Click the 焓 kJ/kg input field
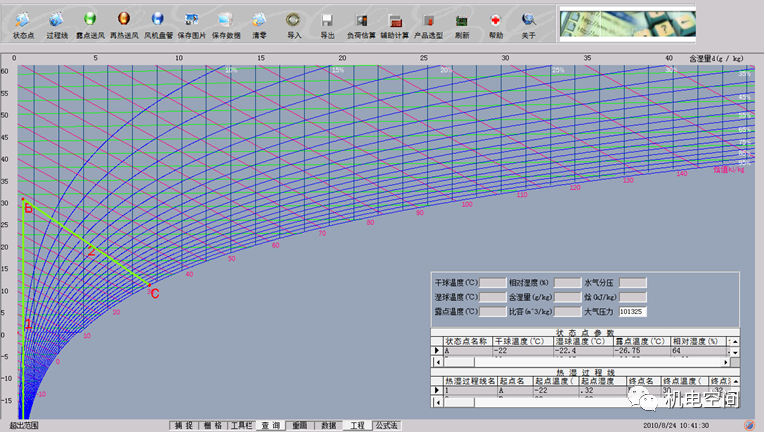Screen dimensions: 765x433 click(x=633, y=297)
